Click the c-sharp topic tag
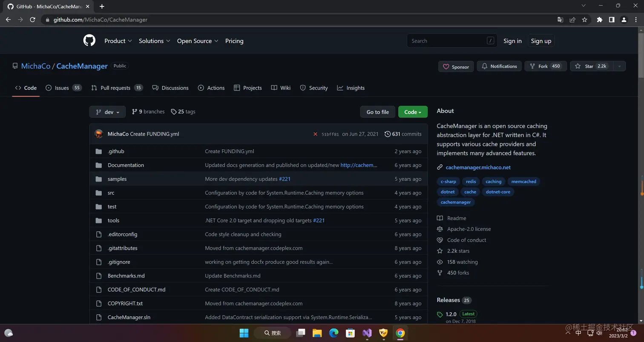Viewport: 644px width, 342px height. [448, 181]
